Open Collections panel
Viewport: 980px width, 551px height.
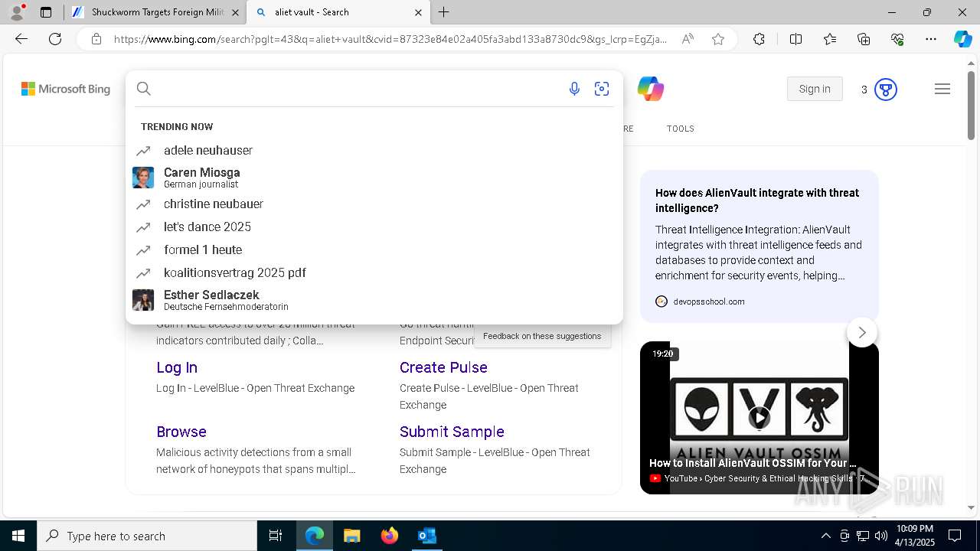click(864, 39)
